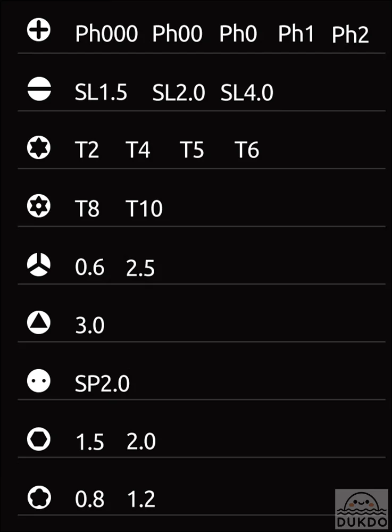This screenshot has width=392, height=532.
Task: Choose the T5 Torx size
Action: [x=191, y=150]
